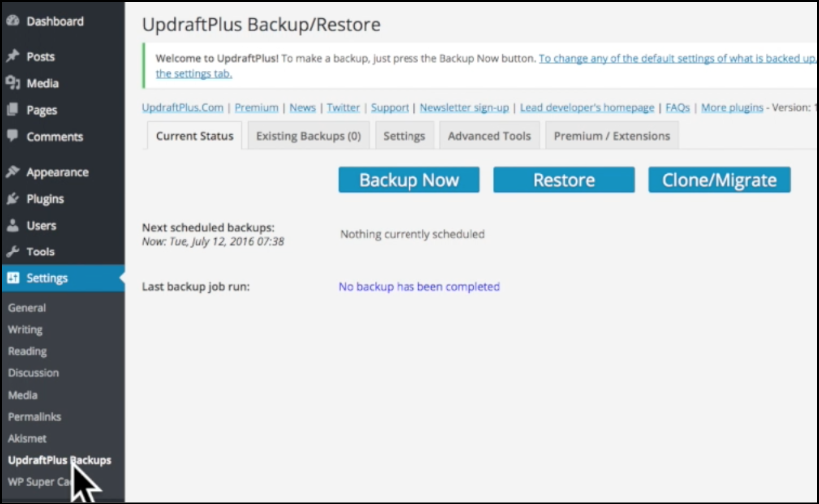Click the Backup Now button
Image resolution: width=819 pixels, height=504 pixels.
pyautogui.click(x=409, y=180)
